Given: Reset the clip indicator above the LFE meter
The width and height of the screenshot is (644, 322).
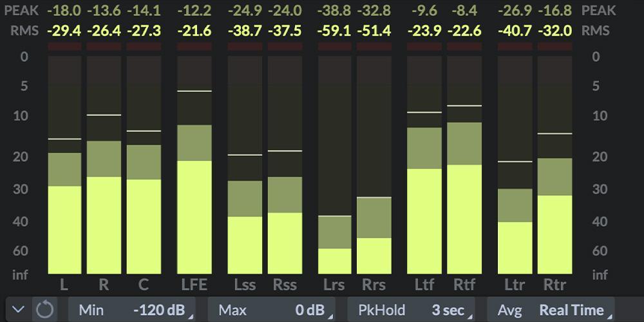Looking at the screenshot, I should [x=194, y=46].
